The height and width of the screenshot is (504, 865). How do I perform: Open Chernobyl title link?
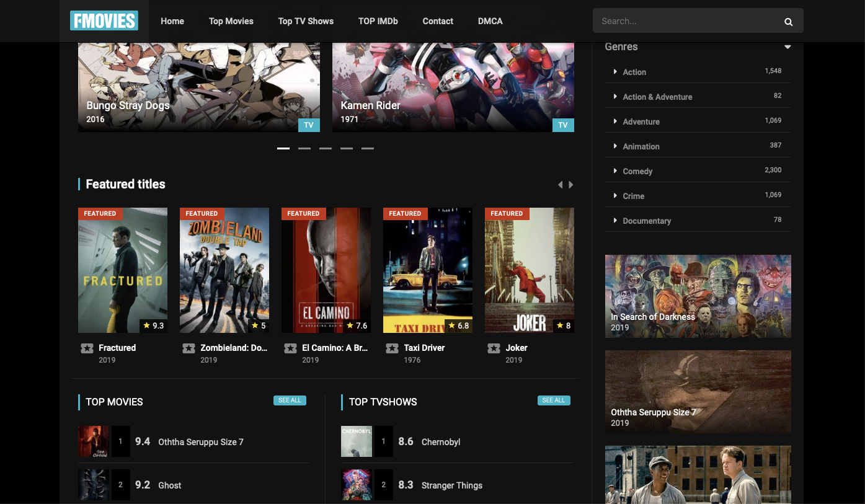(441, 442)
